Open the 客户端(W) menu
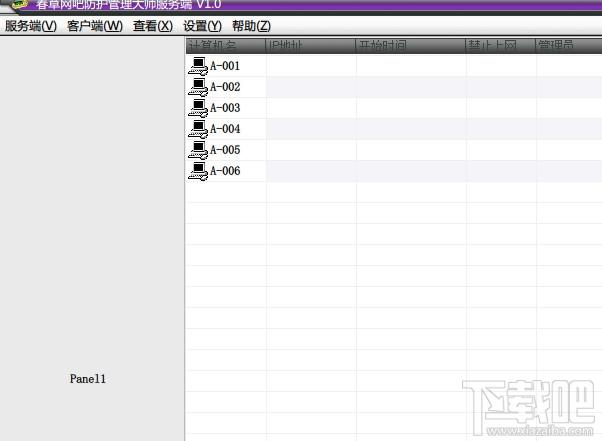Viewport: 602px width, 441px height. 95,26
